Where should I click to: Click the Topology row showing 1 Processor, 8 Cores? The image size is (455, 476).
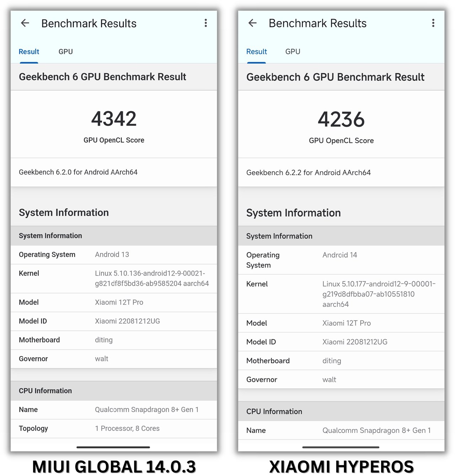pos(113,428)
